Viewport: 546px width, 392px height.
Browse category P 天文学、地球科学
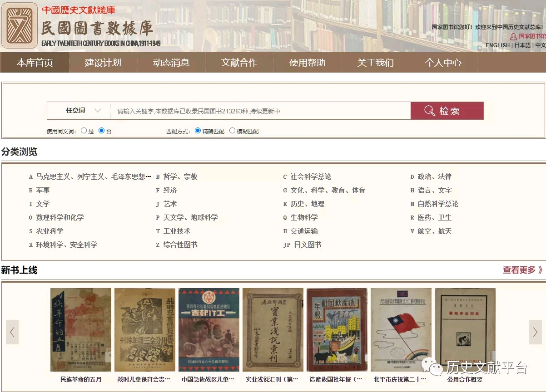click(187, 217)
